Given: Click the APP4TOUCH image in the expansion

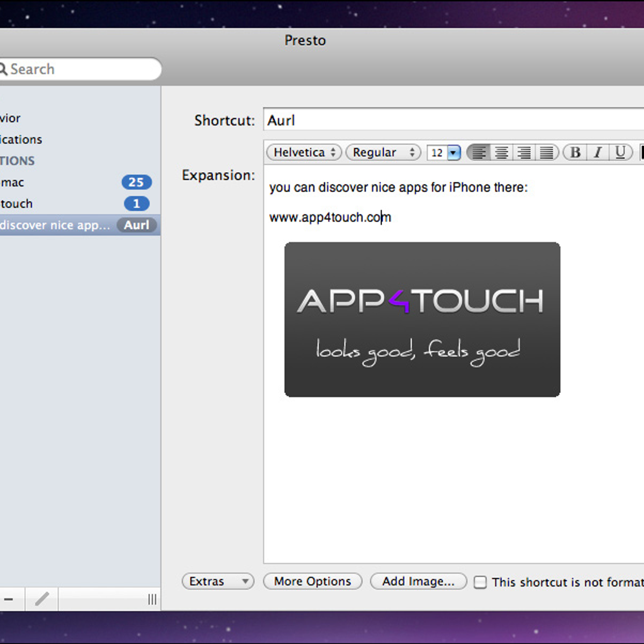Looking at the screenshot, I should tap(422, 320).
